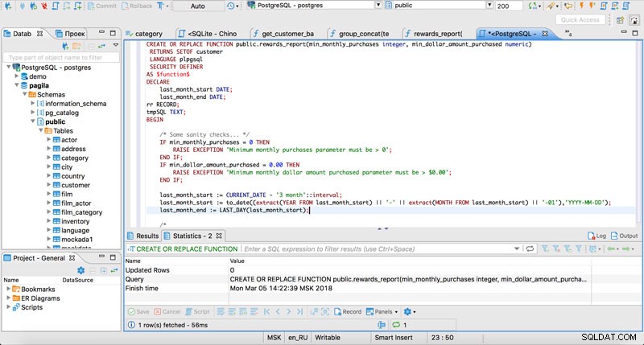The width and height of the screenshot is (644, 345).
Task: Click the Project configuration gear icon
Action: pyautogui.click(x=81, y=270)
